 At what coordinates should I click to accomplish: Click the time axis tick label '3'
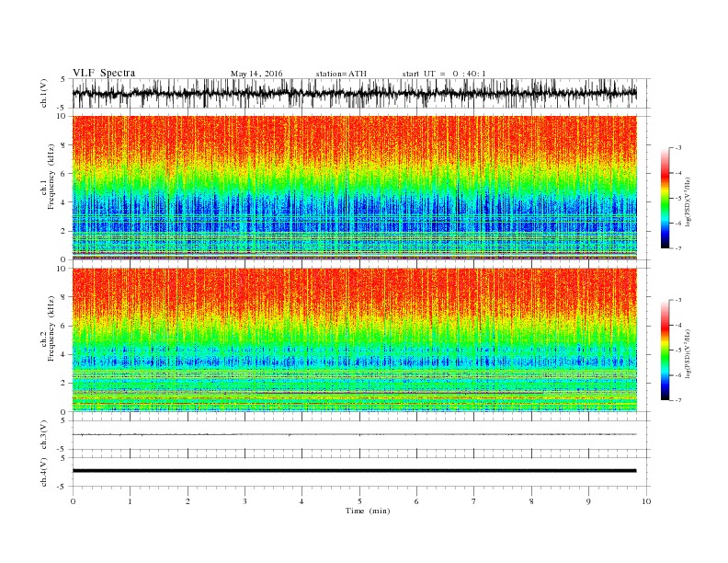(245, 501)
